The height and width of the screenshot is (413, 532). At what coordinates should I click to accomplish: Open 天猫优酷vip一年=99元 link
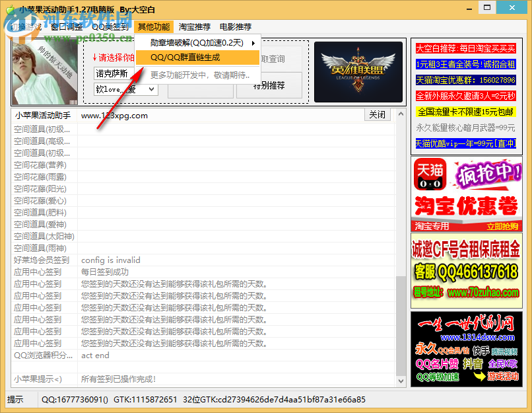coord(466,143)
